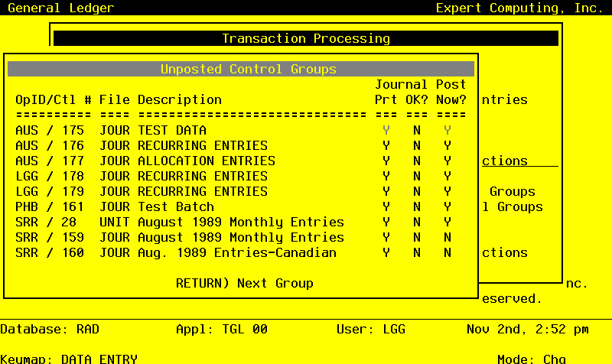
Task: Select the AUS / 175 TEST DATA row
Action: (233, 130)
